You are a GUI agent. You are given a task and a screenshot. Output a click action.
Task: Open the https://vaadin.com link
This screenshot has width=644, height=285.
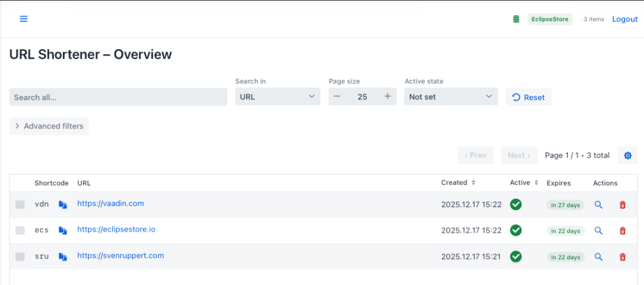tap(111, 203)
